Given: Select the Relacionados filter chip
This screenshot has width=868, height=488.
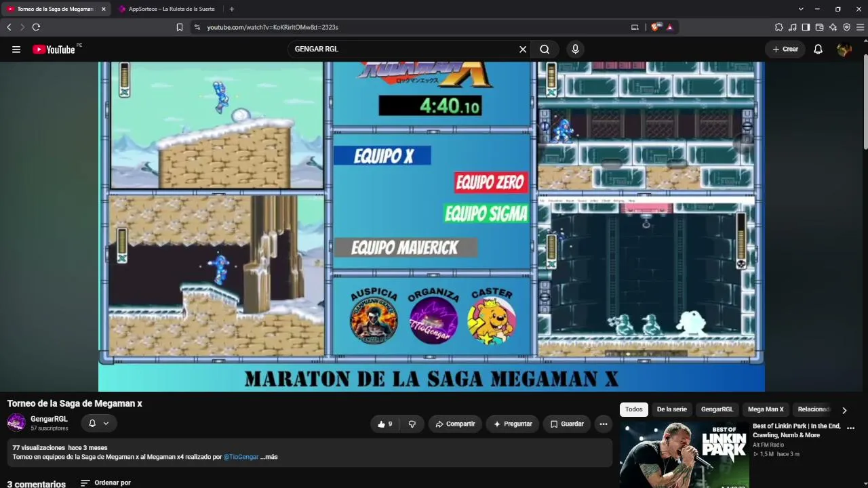Looking at the screenshot, I should coord(814,409).
